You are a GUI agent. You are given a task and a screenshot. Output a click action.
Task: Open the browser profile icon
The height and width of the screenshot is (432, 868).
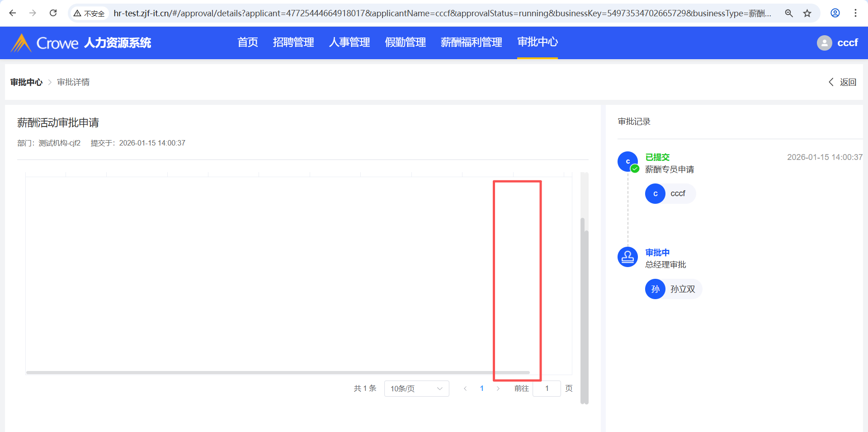coord(835,13)
